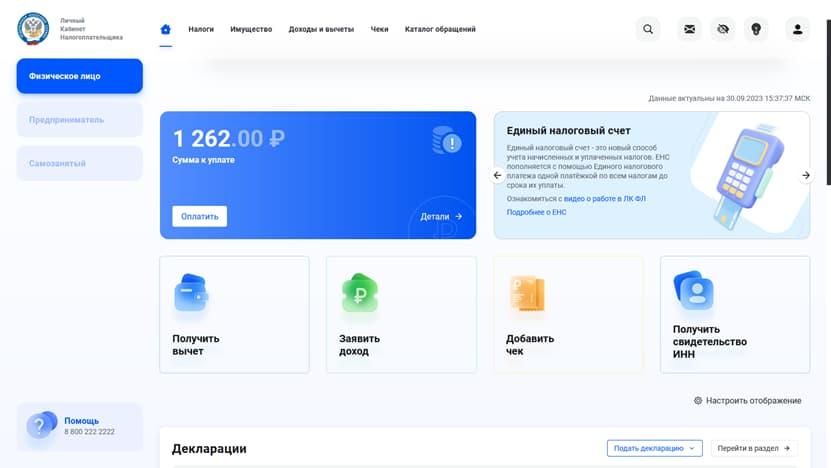831x468 pixels.
Task: Toggle the crossed-eye hide data icon
Action: pyautogui.click(x=723, y=29)
